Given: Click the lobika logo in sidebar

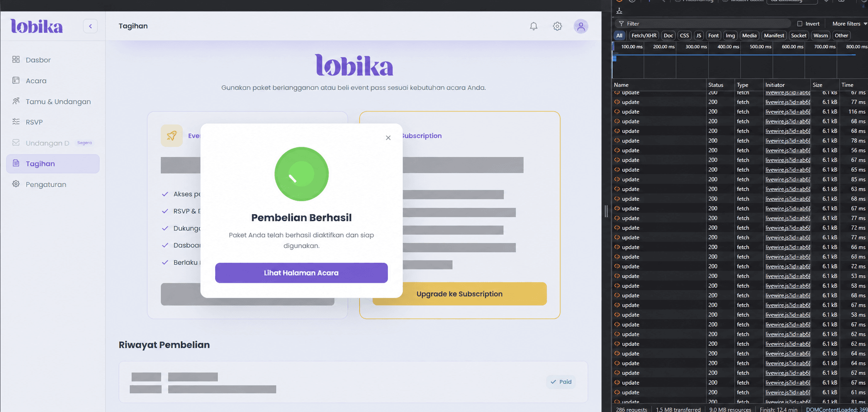Looking at the screenshot, I should tap(37, 26).
